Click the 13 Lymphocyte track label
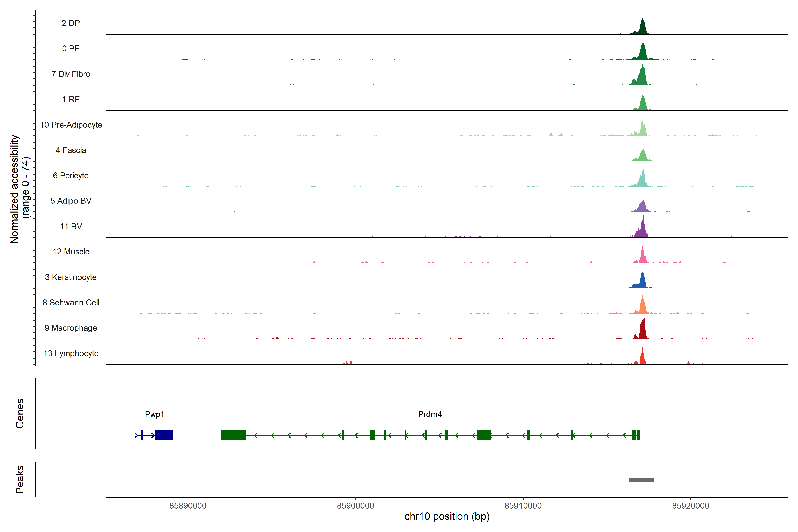 (x=71, y=353)
